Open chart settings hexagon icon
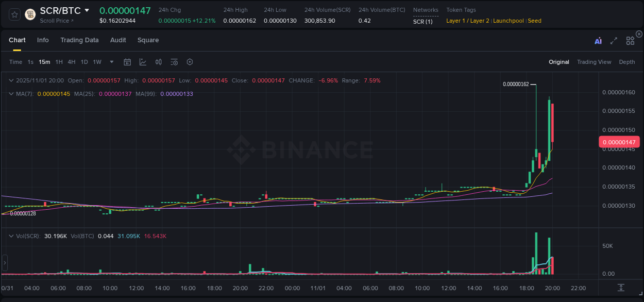 (190, 62)
